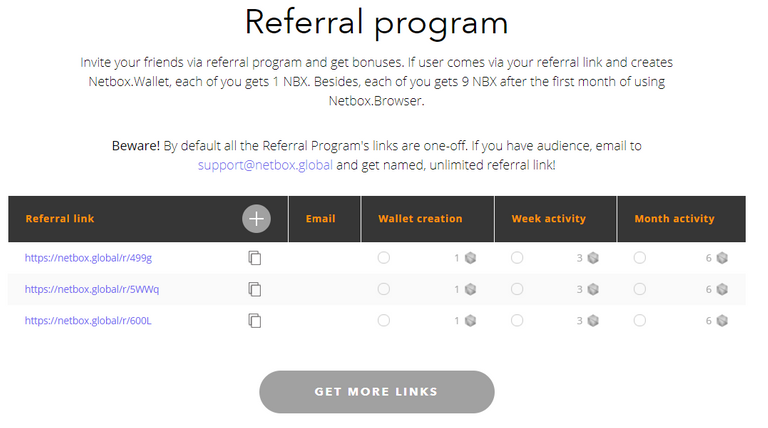Open the support@netbox.global email link
This screenshot has width=768, height=428.
click(x=265, y=164)
